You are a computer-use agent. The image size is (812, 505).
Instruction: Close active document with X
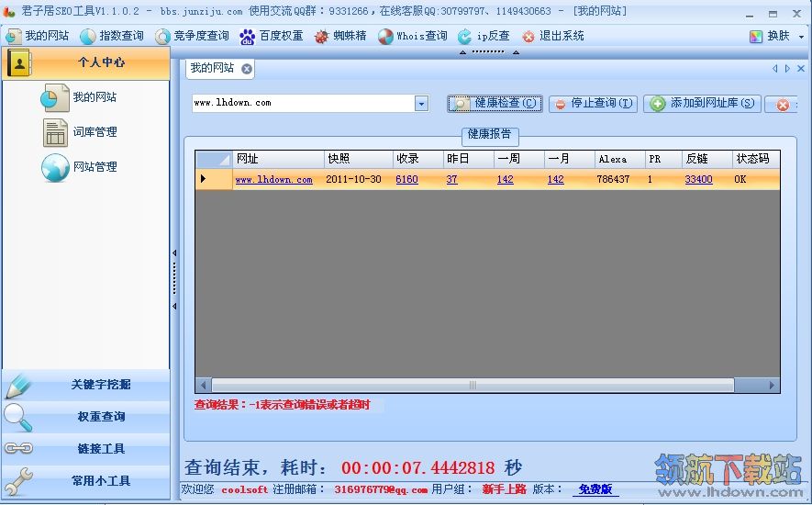[801, 69]
